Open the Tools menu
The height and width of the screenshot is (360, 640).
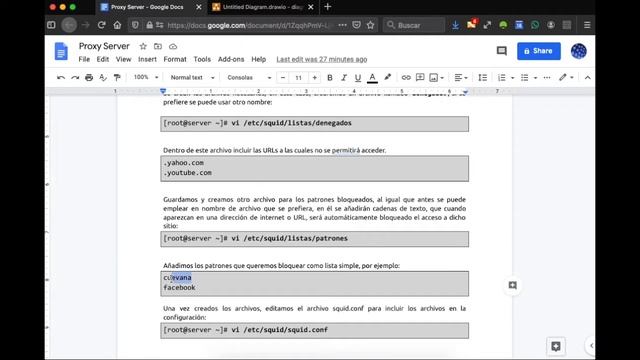coord(202,59)
